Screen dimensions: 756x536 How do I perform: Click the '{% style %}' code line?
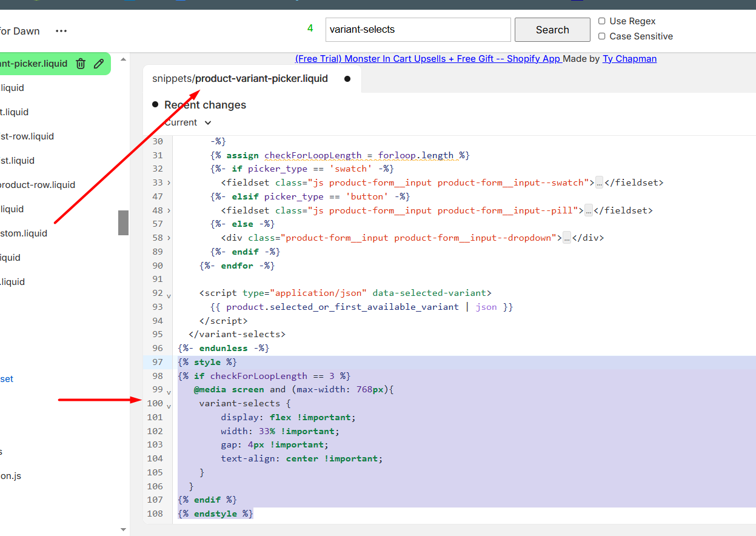(207, 362)
